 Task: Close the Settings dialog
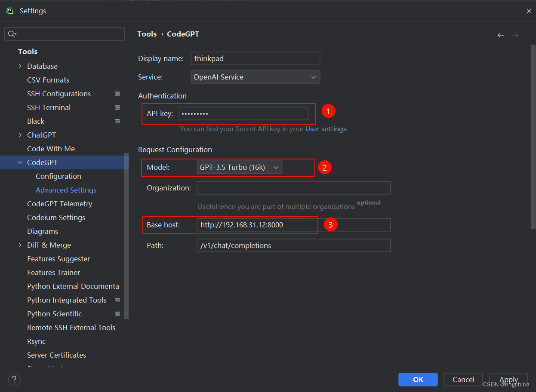coord(529,11)
